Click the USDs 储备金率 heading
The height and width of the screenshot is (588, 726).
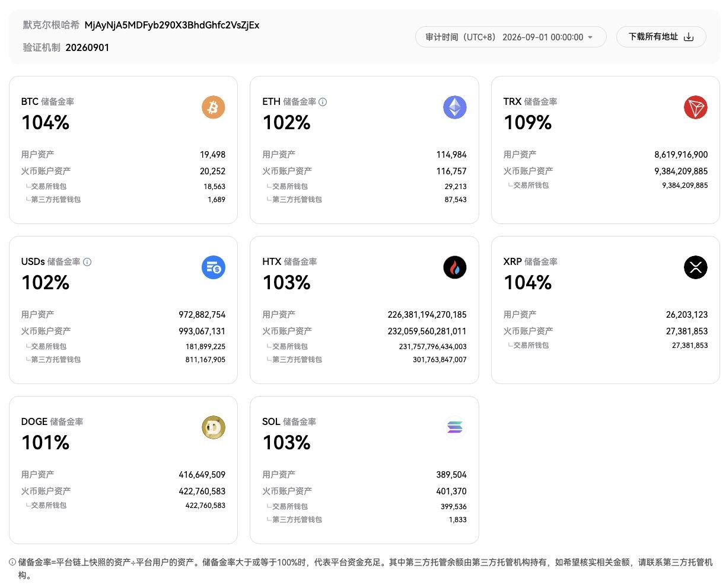click(50, 262)
